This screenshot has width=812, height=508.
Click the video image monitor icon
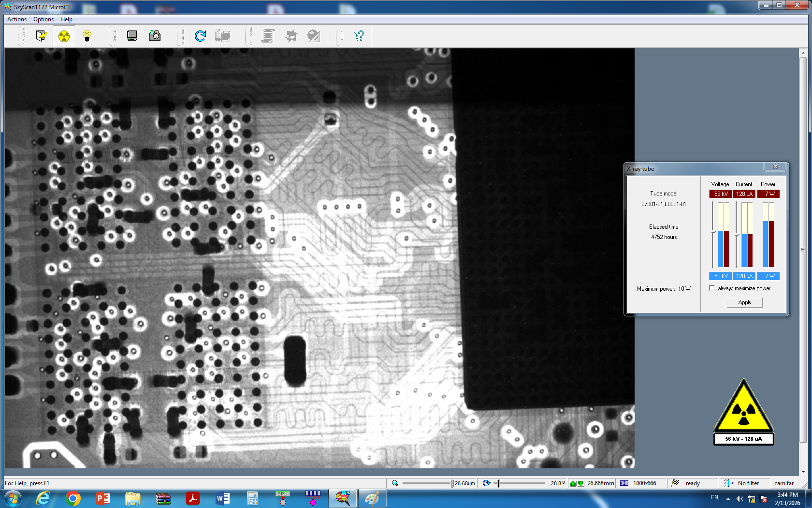132,36
